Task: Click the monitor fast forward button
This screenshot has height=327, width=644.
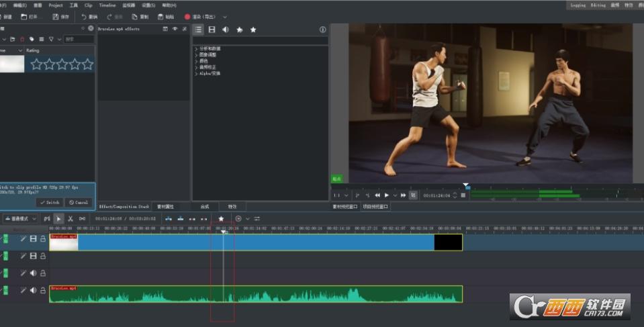Action: (404, 195)
